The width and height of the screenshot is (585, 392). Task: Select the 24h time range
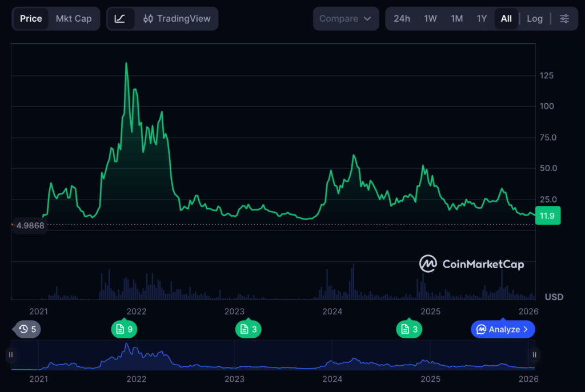402,19
